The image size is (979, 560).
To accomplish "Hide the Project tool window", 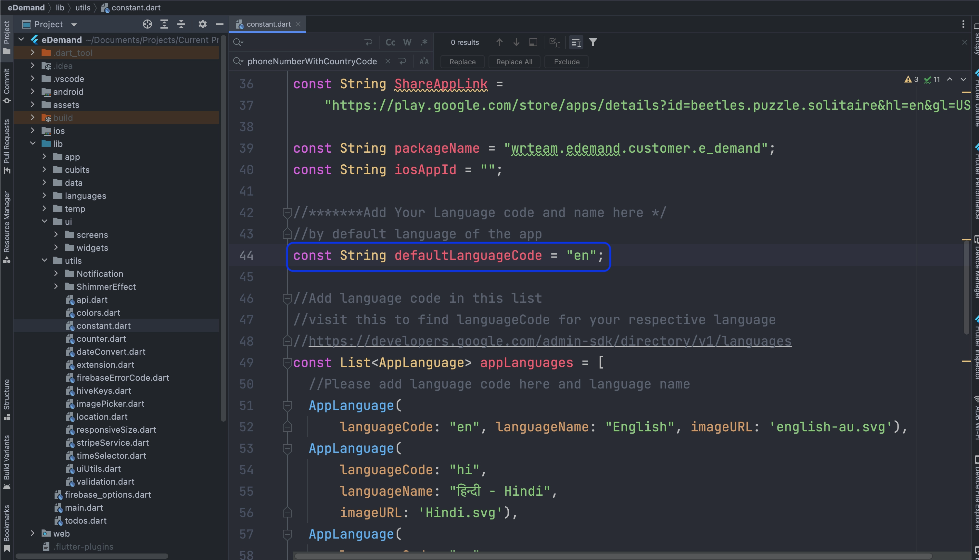I will [220, 24].
